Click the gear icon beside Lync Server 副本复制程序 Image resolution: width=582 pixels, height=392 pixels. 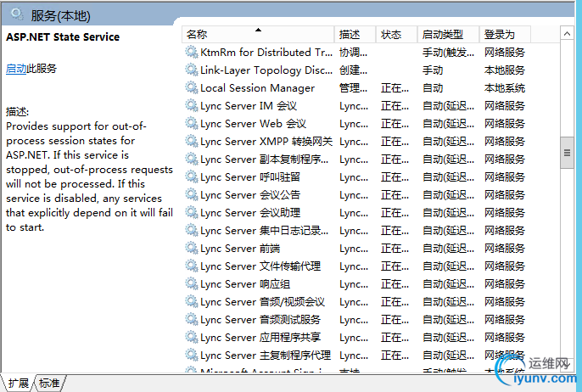coord(192,159)
